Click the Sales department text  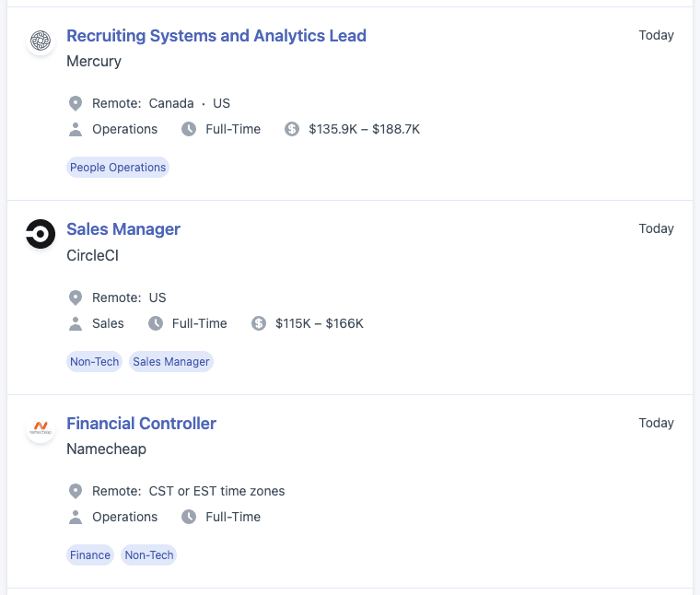(x=108, y=323)
